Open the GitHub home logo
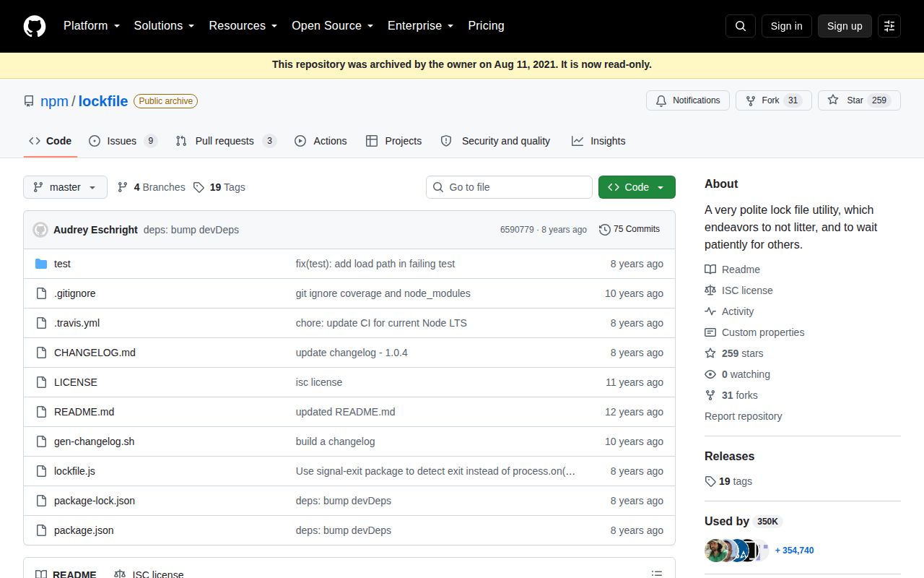The height and width of the screenshot is (578, 924). 35,26
